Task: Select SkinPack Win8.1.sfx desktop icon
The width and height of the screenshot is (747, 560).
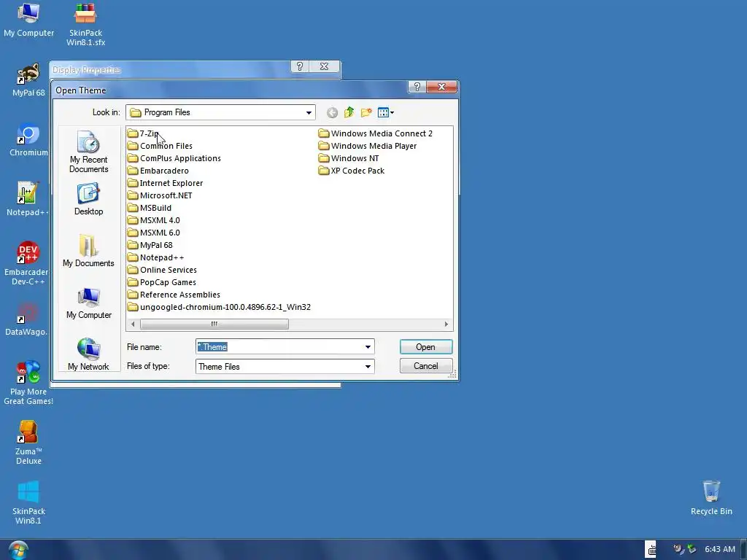Action: point(86,25)
